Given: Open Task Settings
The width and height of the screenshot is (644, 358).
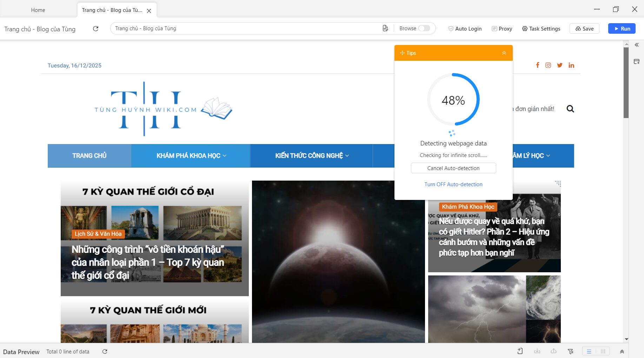Looking at the screenshot, I should tap(541, 28).
